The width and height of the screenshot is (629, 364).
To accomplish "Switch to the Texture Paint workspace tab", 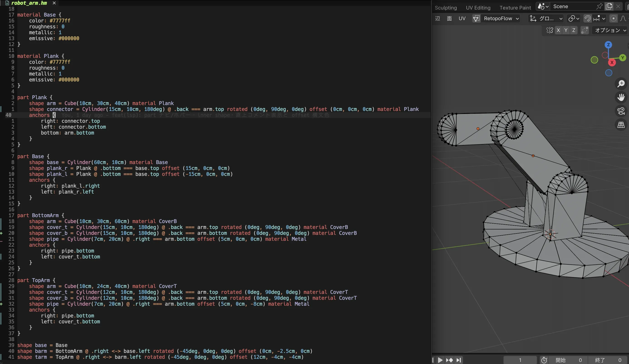I will 515,8.
